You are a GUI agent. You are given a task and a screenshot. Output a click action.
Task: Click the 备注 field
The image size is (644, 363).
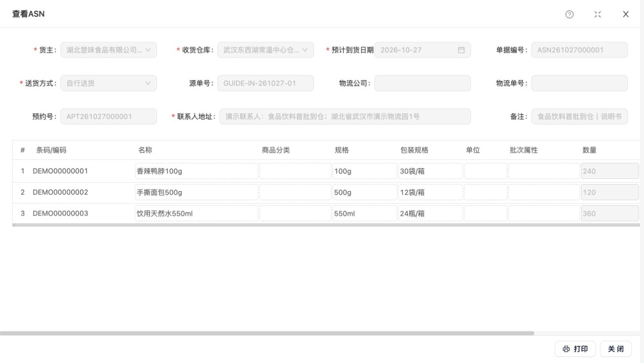click(x=579, y=117)
